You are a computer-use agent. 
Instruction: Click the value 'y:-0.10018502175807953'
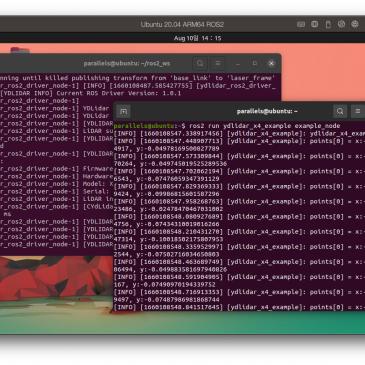182,239
